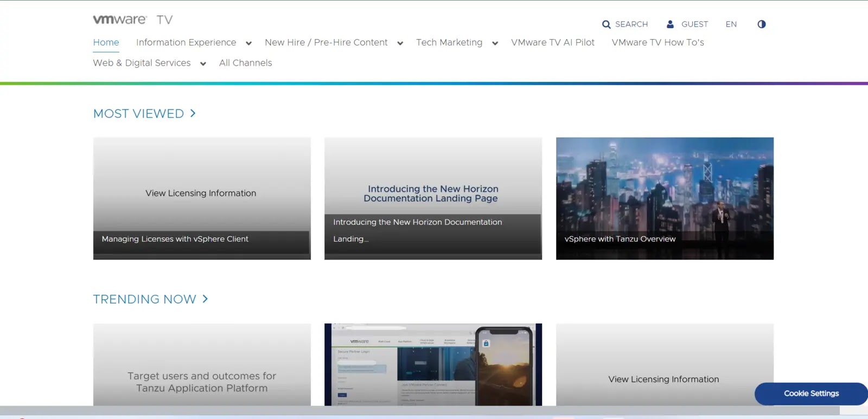Open the EN language selector

pyautogui.click(x=731, y=24)
